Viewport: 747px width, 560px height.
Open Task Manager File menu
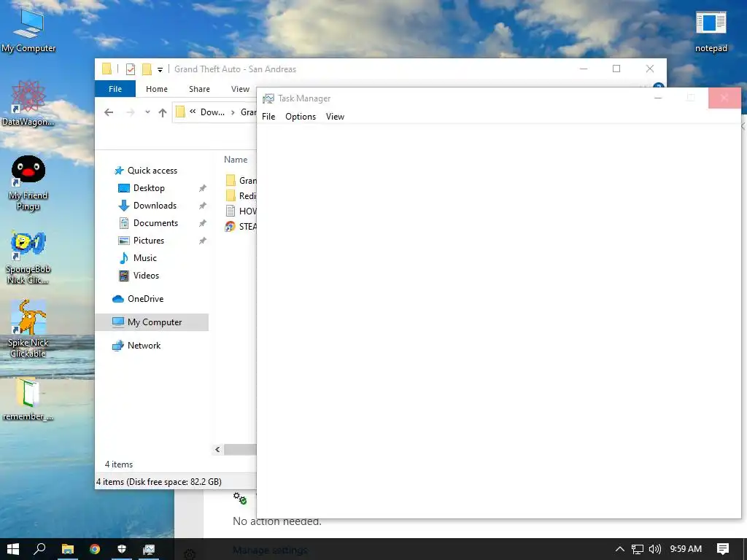click(x=268, y=117)
